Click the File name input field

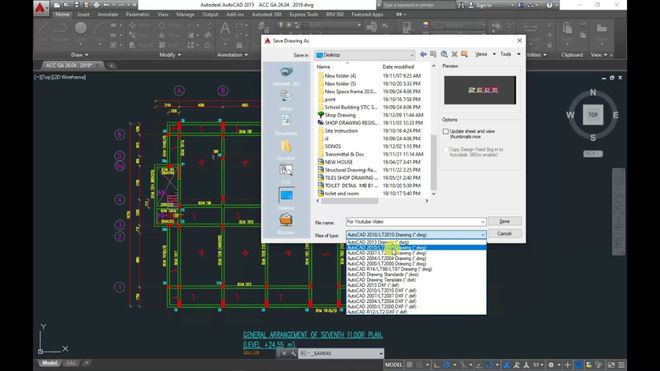(416, 222)
